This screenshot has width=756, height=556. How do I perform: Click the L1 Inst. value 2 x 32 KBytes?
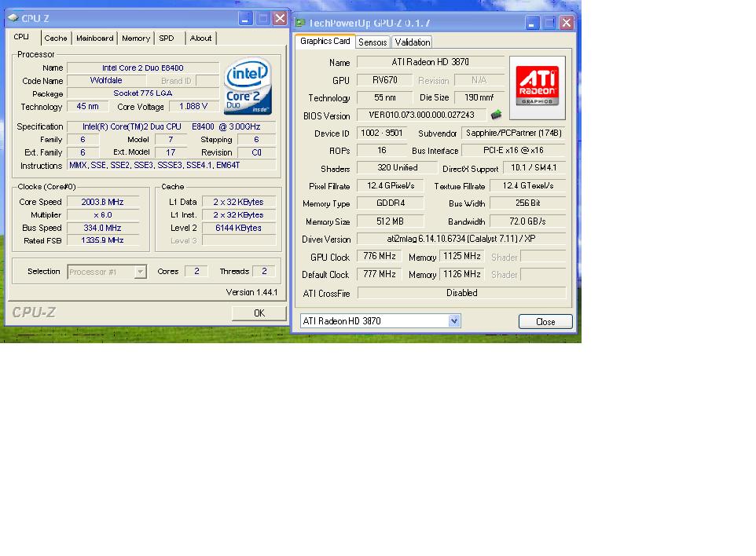239,215
